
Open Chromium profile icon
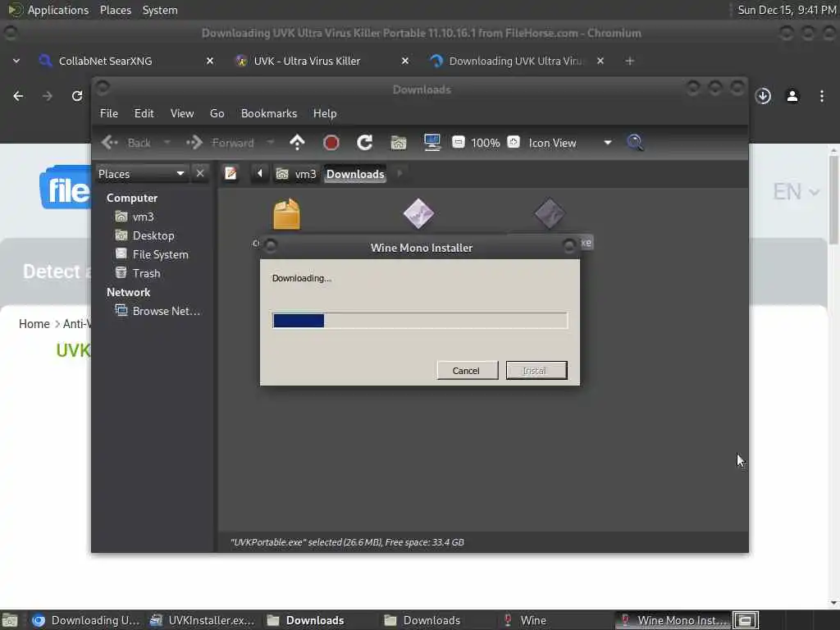click(x=792, y=96)
